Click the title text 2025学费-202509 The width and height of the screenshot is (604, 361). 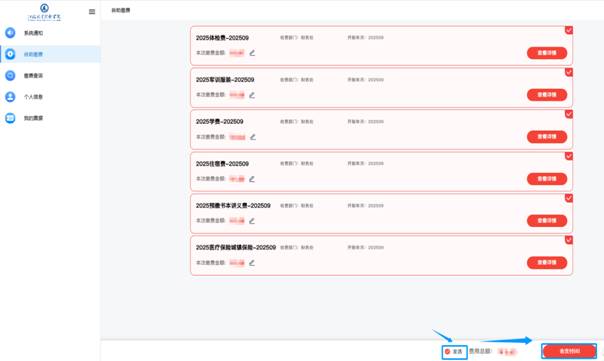click(x=220, y=122)
